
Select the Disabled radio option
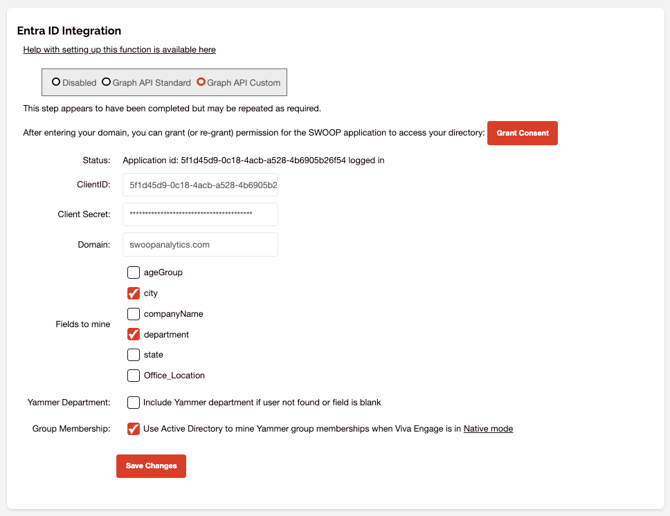pyautogui.click(x=56, y=82)
